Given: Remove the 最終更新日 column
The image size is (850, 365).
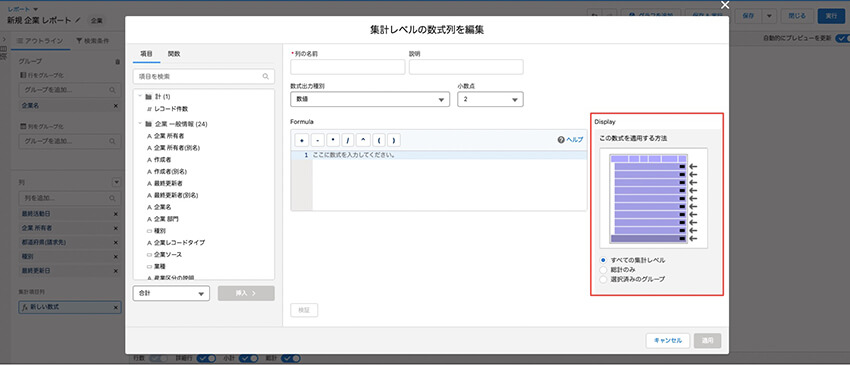Looking at the screenshot, I should pos(115,271).
